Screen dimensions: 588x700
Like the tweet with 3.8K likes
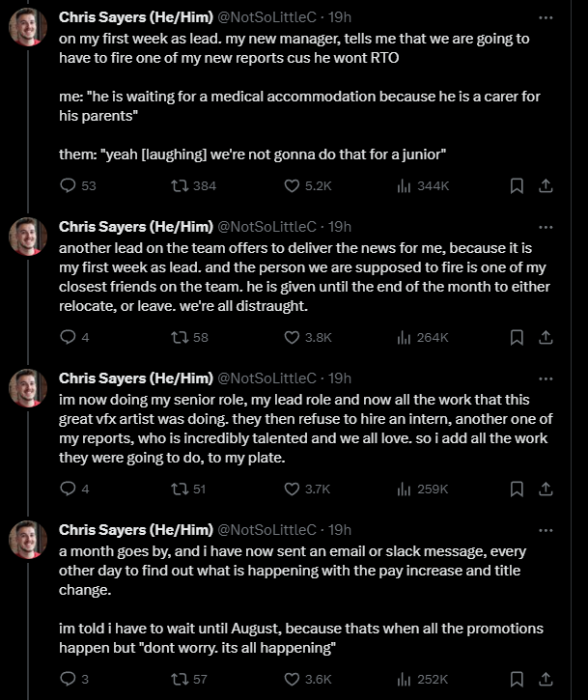[x=308, y=338]
